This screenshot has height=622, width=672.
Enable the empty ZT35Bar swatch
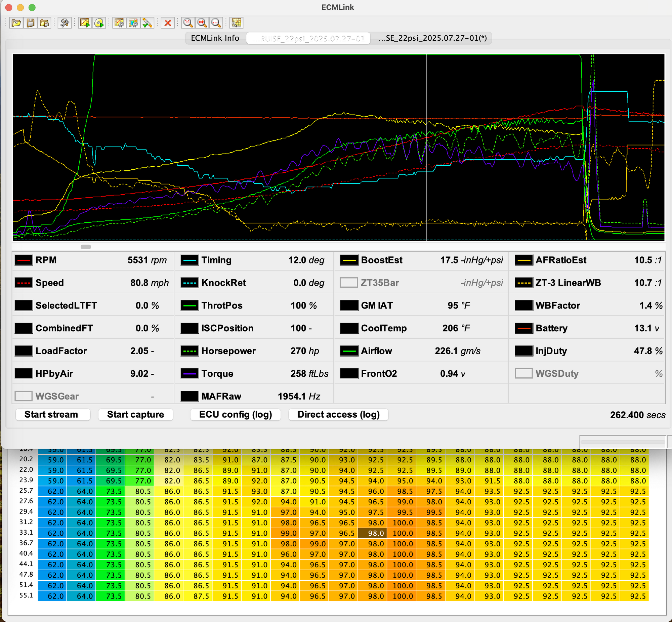pyautogui.click(x=349, y=283)
